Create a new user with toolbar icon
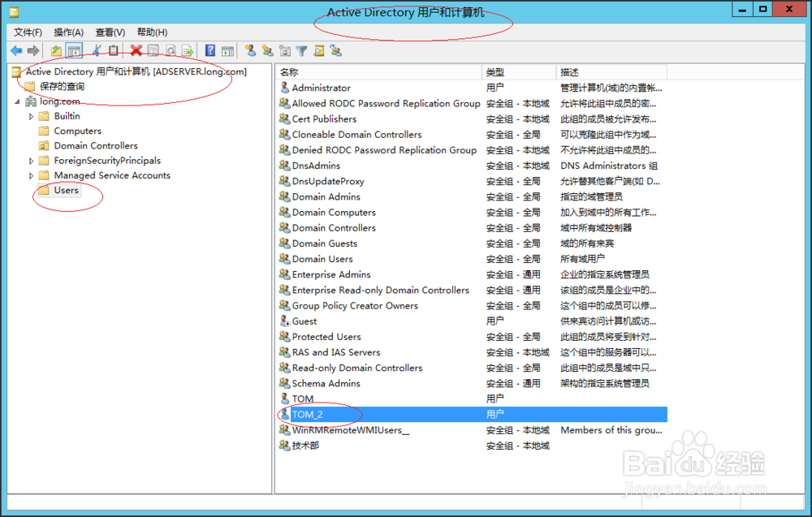Viewport: 812px width, 517px height. tap(251, 50)
